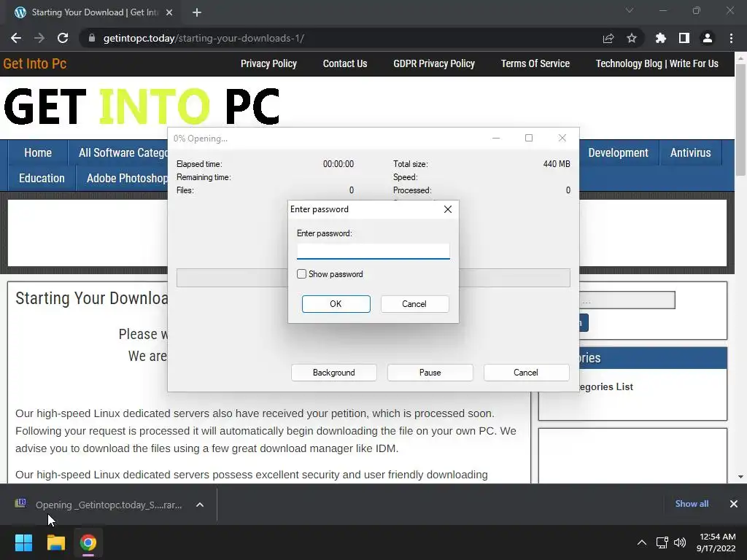Click the volume speaker icon
Viewport: 747px width, 560px height.
coord(680,542)
